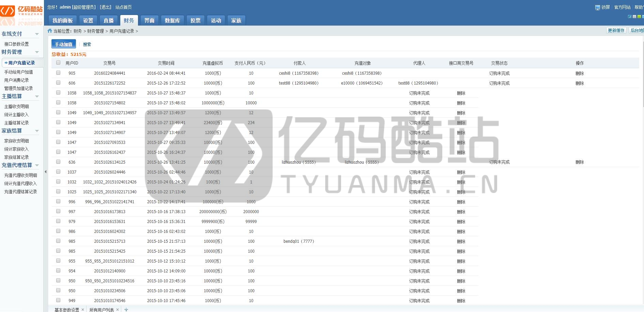Click the first theme icon at top right
This screenshot has height=312, width=644.
(630, 17)
